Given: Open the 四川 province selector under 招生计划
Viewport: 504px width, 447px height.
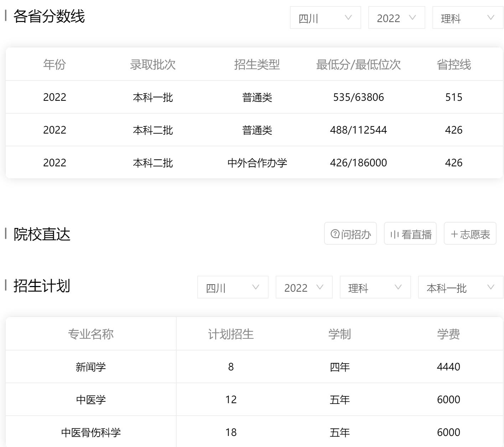Looking at the screenshot, I should [233, 287].
